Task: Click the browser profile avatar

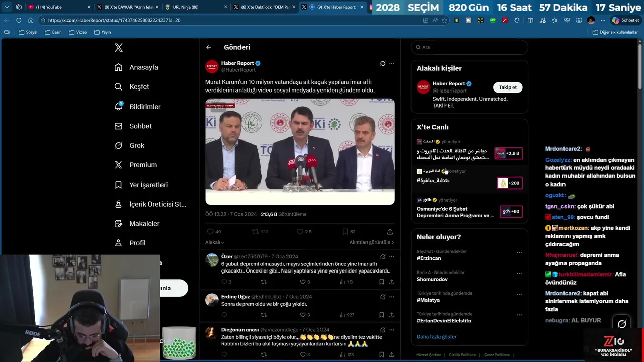Action: pos(591,20)
